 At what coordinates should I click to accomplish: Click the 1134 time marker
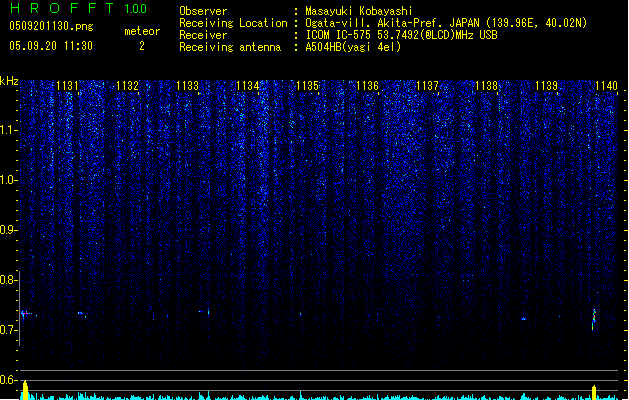pos(248,86)
